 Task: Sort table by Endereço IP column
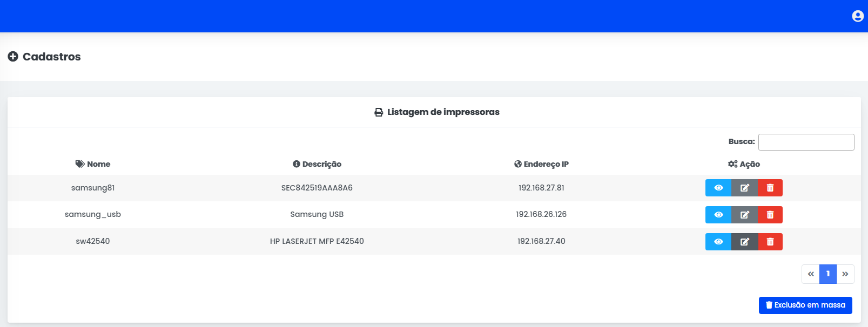click(541, 164)
